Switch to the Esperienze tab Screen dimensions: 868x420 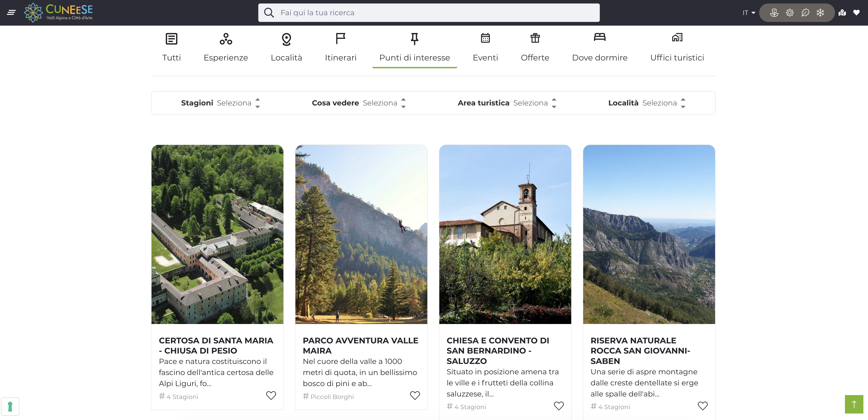tap(226, 48)
